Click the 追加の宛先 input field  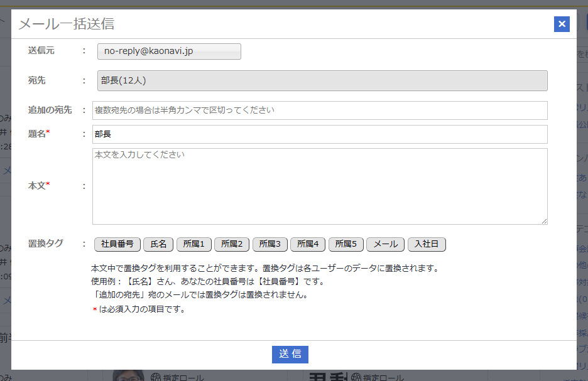pyautogui.click(x=320, y=110)
